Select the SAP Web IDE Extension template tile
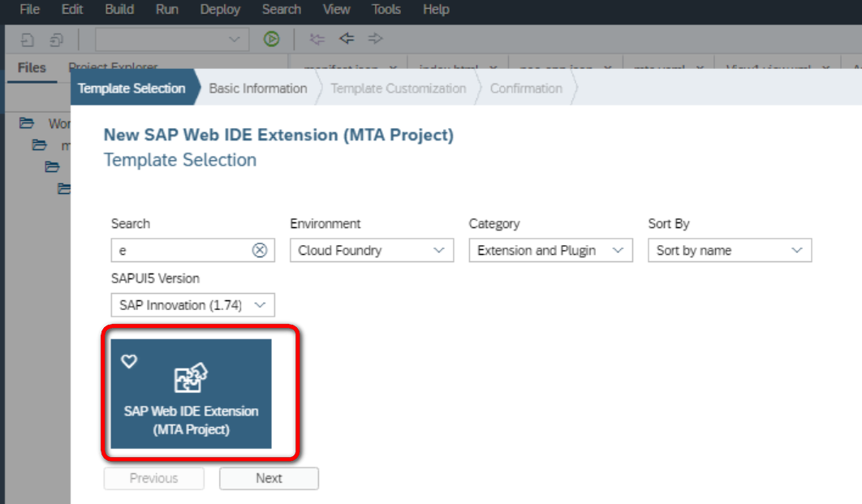This screenshot has width=862, height=504. coord(191,394)
